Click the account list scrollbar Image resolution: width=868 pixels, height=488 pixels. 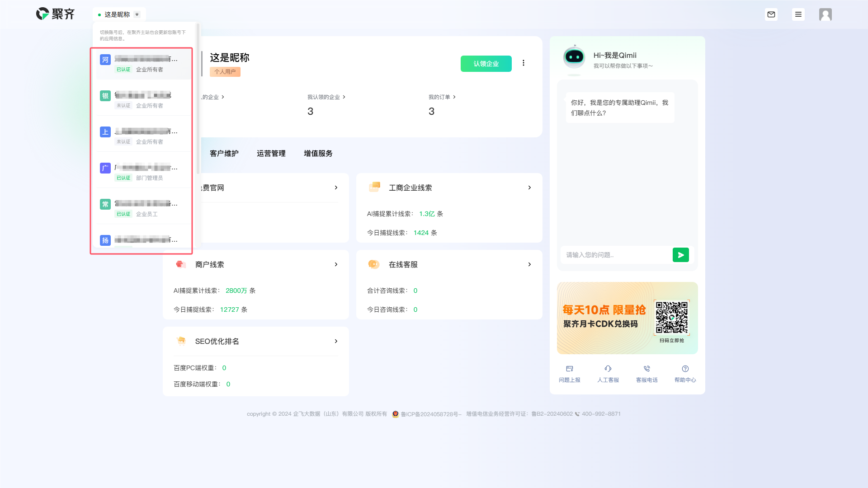pos(198,99)
